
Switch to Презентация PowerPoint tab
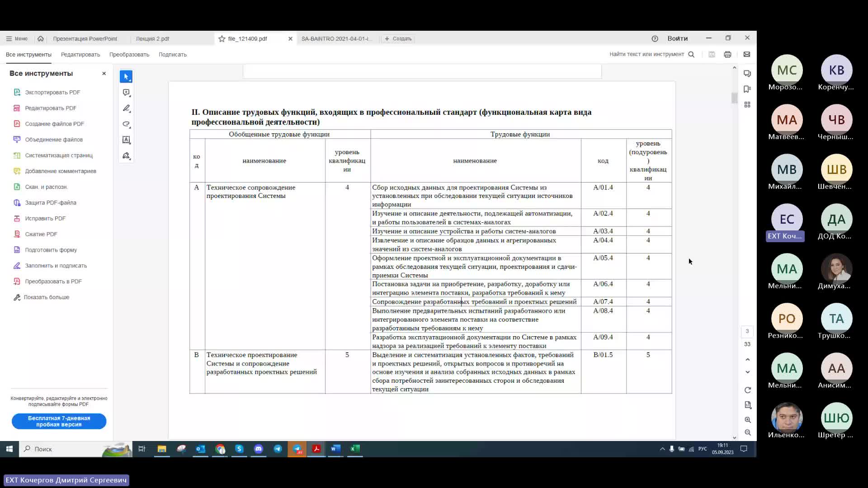pyautogui.click(x=85, y=39)
